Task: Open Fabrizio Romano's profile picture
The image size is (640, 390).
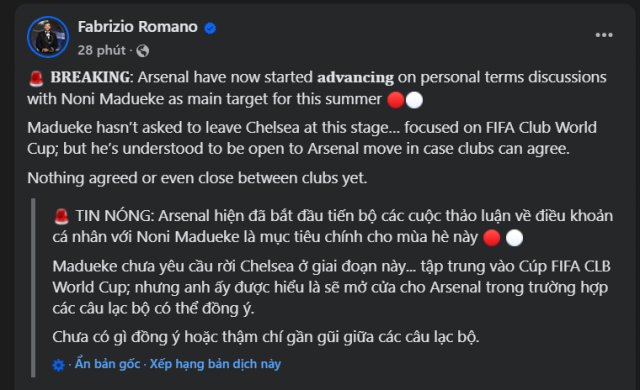Action: 48,37
